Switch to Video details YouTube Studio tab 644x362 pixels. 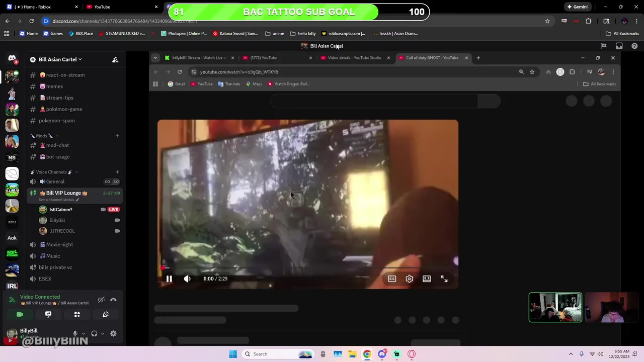click(x=354, y=58)
